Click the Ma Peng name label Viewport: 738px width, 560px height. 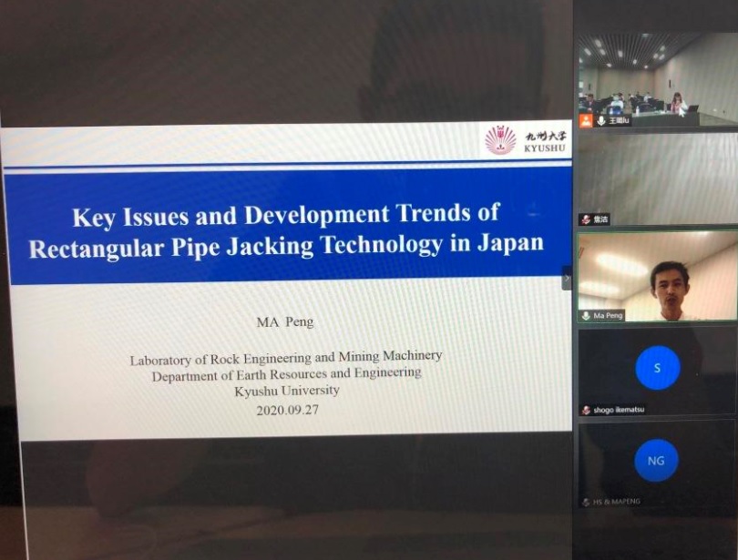pos(610,316)
